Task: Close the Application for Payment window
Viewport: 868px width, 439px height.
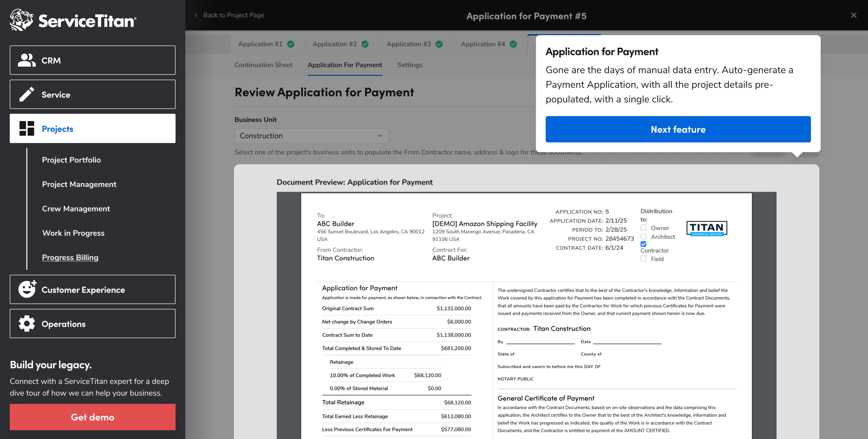Action: (853, 15)
